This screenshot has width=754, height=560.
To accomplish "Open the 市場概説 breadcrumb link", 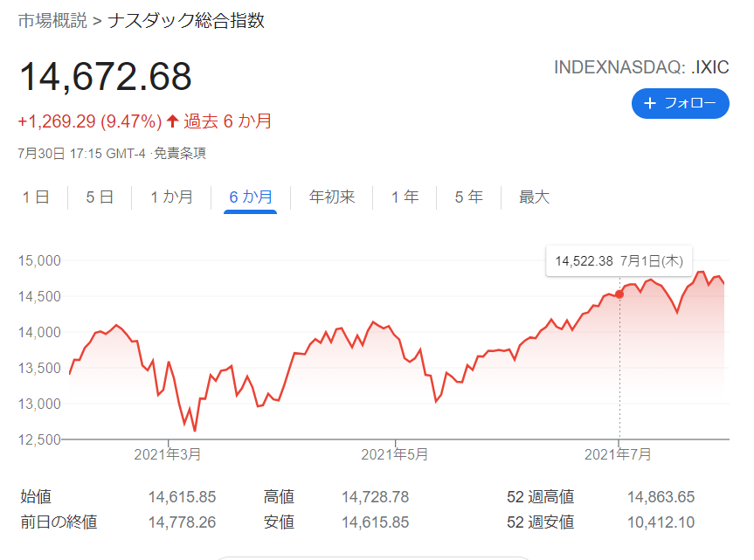I will point(52,21).
